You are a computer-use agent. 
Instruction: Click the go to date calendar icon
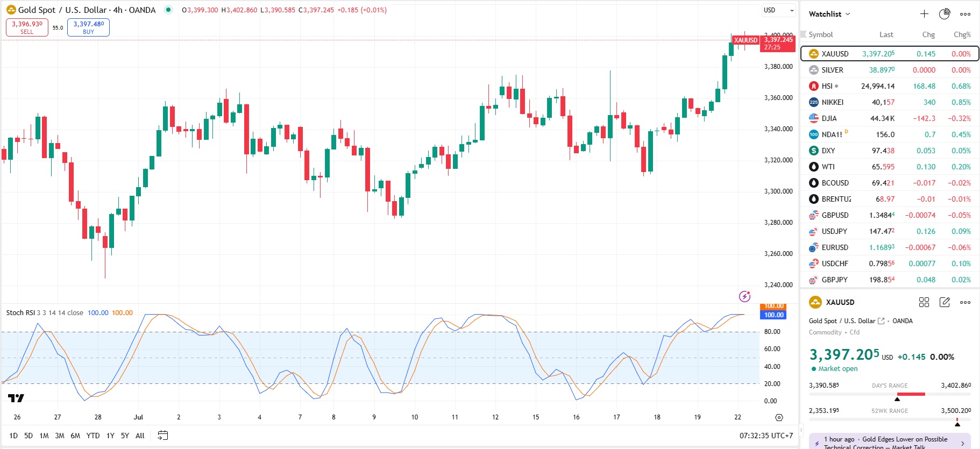(162, 436)
